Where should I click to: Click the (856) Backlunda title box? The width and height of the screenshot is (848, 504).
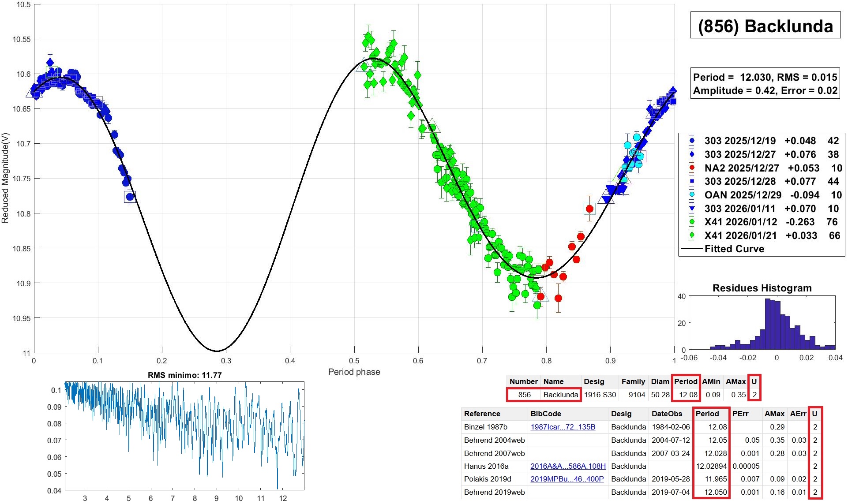point(765,26)
